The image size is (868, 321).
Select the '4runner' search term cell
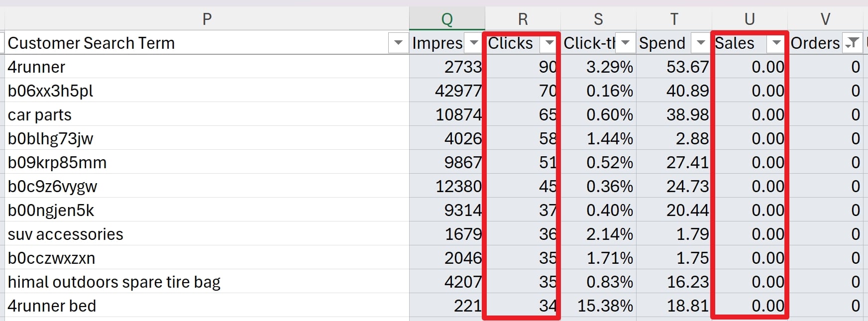207,67
